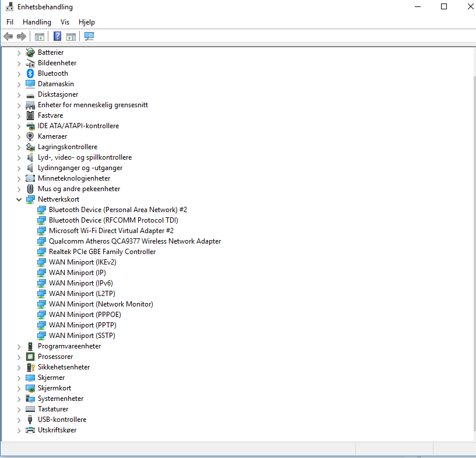Expand the Bluetooth category

(19, 74)
